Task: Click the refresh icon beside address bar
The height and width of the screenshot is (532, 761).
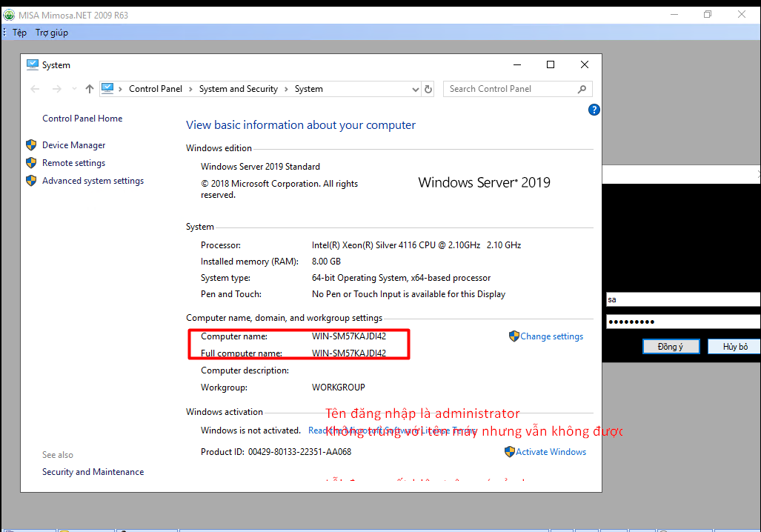Action: coord(428,89)
